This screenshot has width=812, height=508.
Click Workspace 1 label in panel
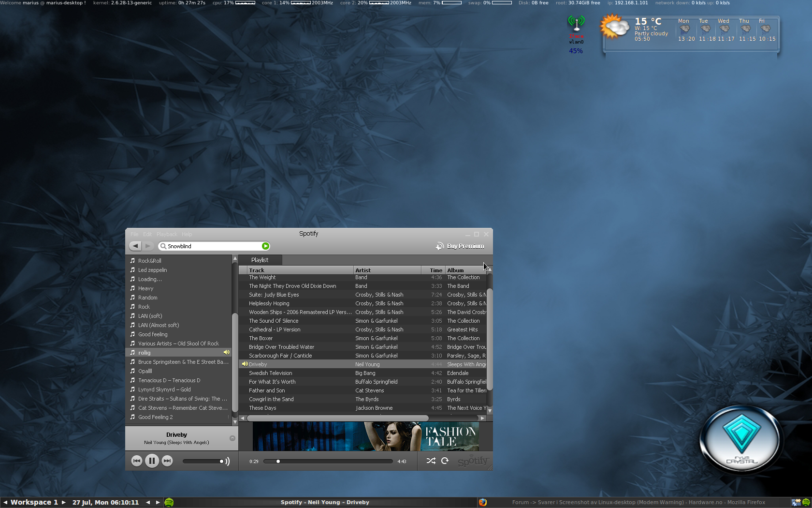[34, 502]
